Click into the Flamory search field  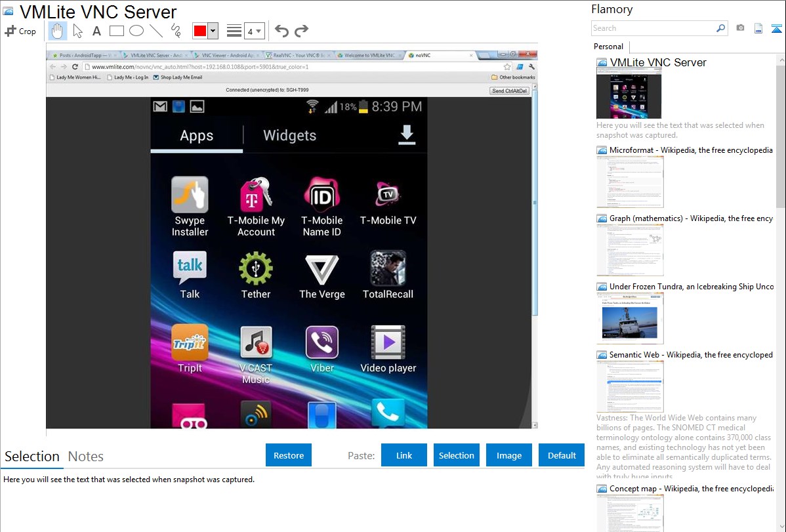pyautogui.click(x=653, y=28)
